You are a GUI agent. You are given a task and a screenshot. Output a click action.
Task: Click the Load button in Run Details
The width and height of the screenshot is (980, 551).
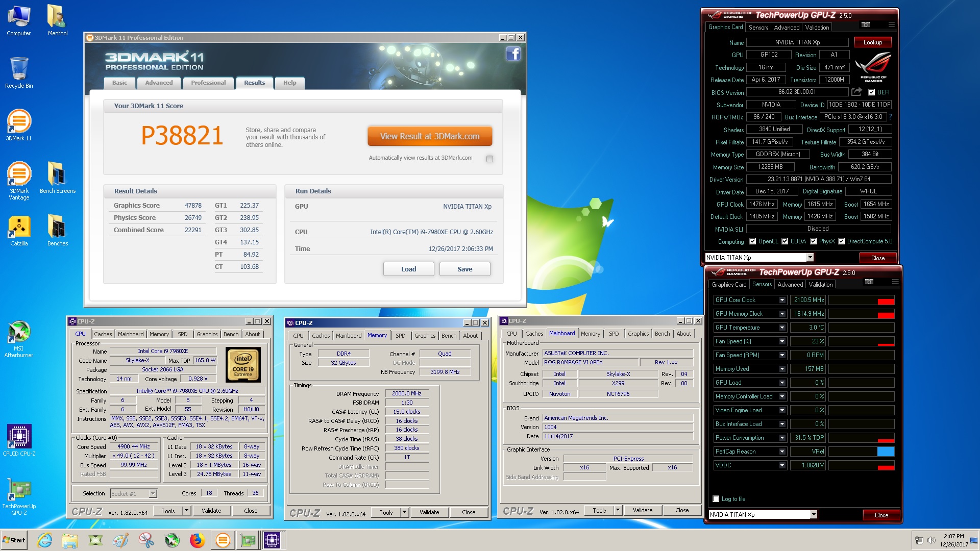[408, 269]
